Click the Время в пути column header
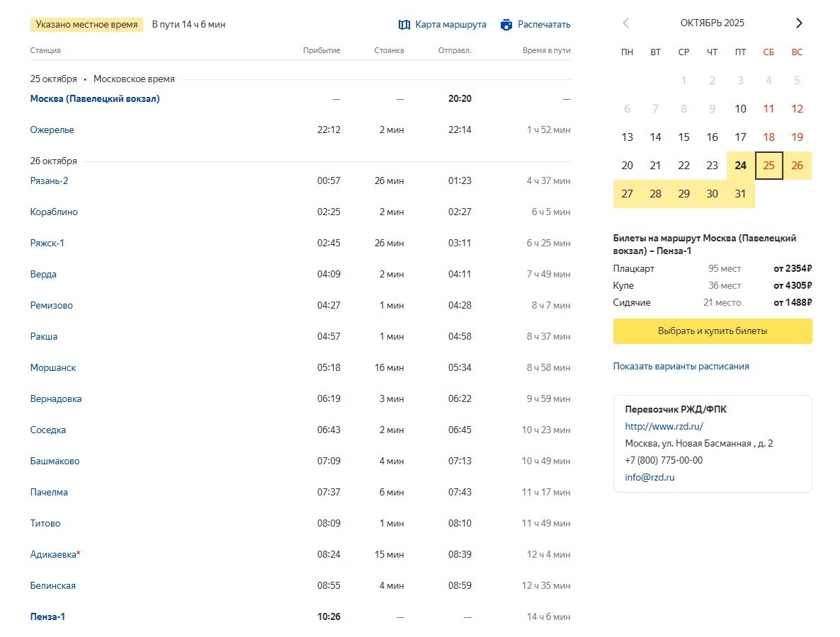This screenshot has height=637, width=840. click(547, 50)
